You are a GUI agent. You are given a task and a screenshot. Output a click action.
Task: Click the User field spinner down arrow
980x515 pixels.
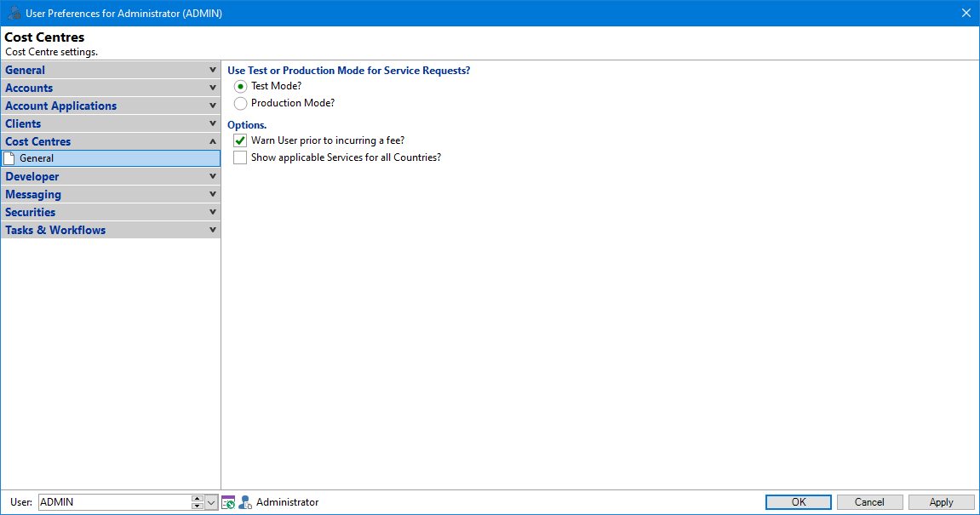[x=197, y=506]
